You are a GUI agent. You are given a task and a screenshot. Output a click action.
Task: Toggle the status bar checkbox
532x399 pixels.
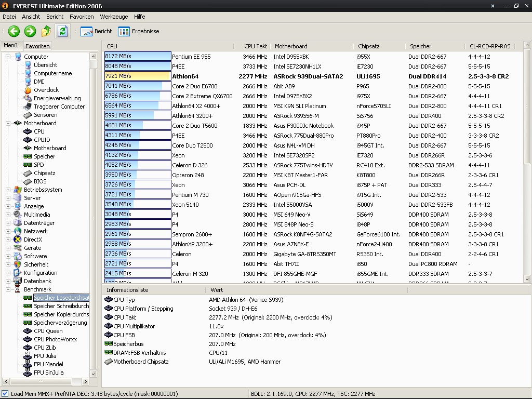(x=5, y=394)
